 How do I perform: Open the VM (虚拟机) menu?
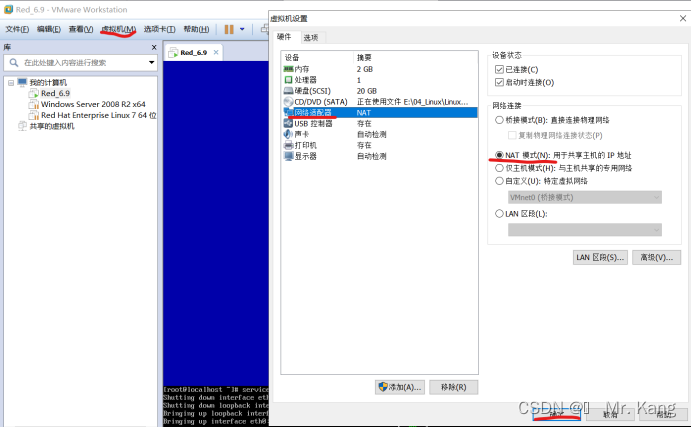tap(118, 29)
